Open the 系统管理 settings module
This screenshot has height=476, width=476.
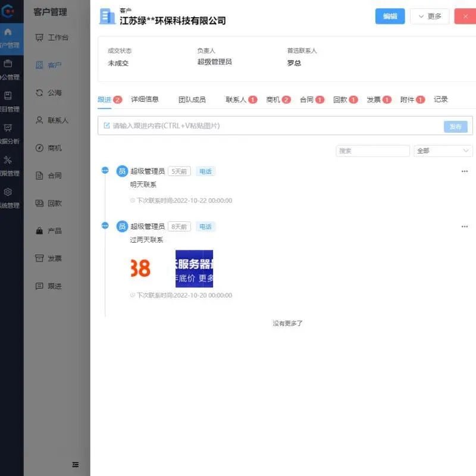(9, 198)
